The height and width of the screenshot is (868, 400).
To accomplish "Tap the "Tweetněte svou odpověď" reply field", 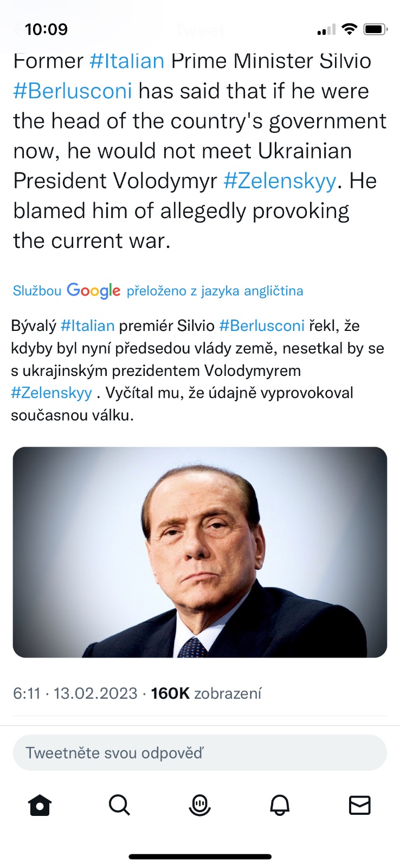I will [x=200, y=753].
